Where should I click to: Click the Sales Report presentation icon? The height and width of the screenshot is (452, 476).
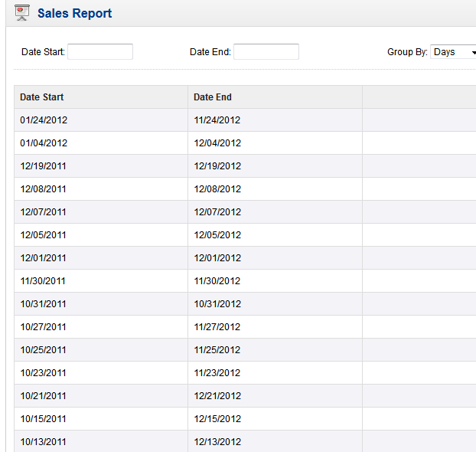coord(22,13)
